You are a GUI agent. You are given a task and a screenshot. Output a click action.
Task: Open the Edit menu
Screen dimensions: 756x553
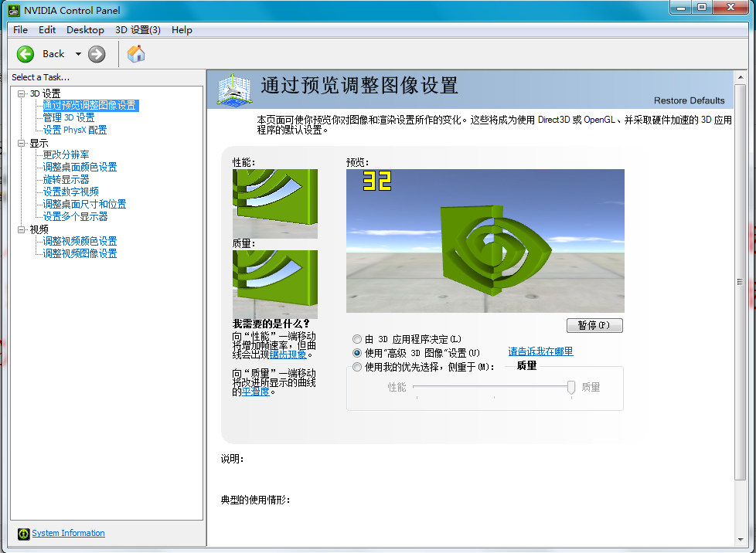point(47,30)
